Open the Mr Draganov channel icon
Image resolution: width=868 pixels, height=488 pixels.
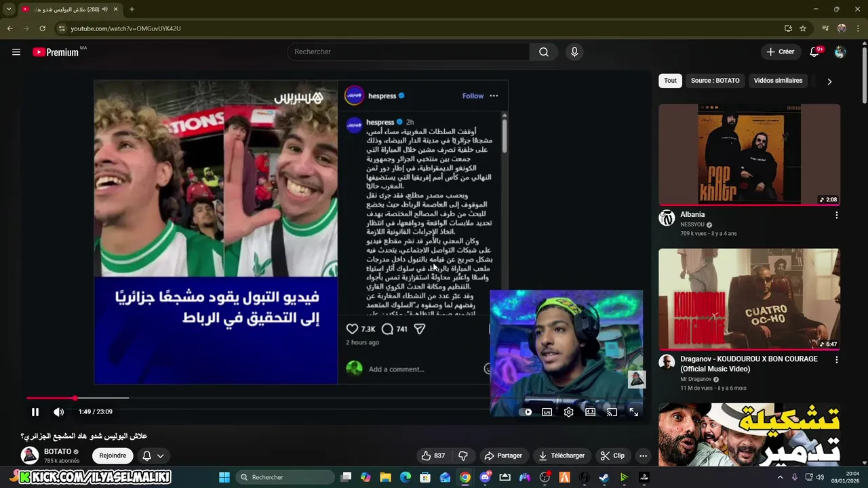tap(667, 363)
